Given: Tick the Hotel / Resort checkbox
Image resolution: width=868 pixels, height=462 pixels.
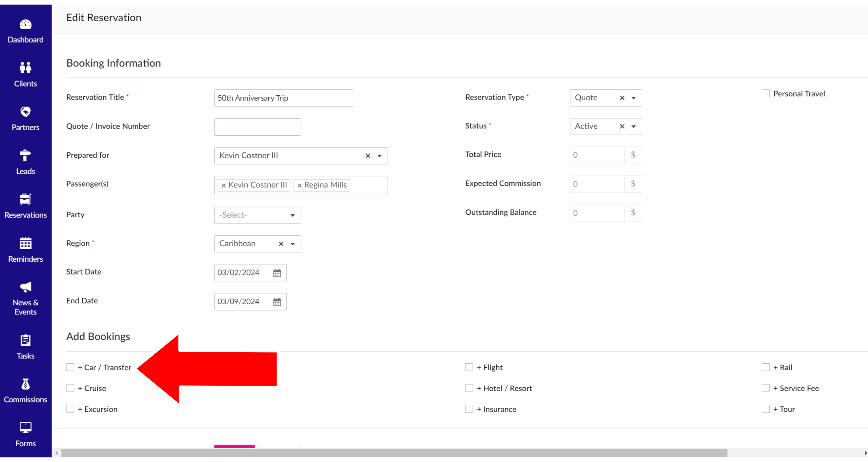Looking at the screenshot, I should pyautogui.click(x=469, y=388).
